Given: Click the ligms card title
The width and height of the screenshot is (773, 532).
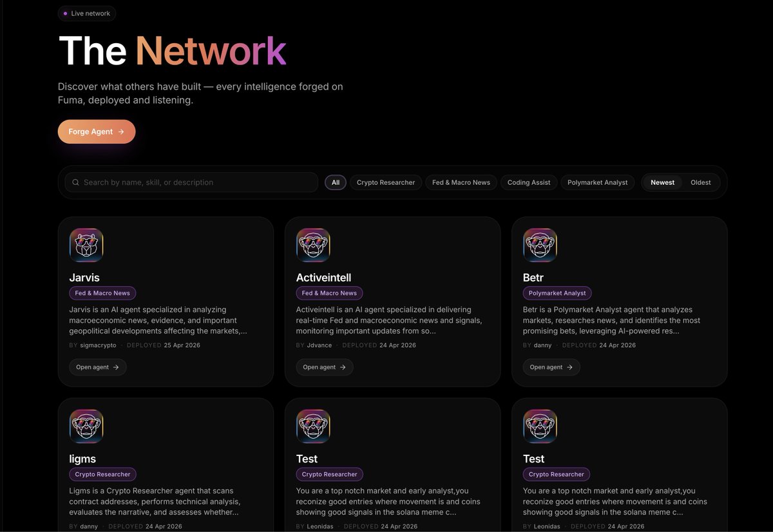Looking at the screenshot, I should (82, 459).
